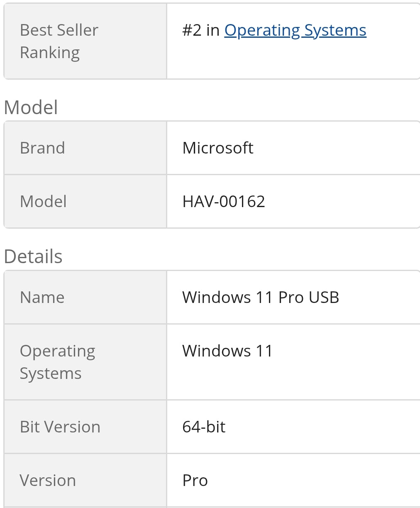The width and height of the screenshot is (420, 508).
Task: Click the #2 in ranking text
Action: click(201, 30)
